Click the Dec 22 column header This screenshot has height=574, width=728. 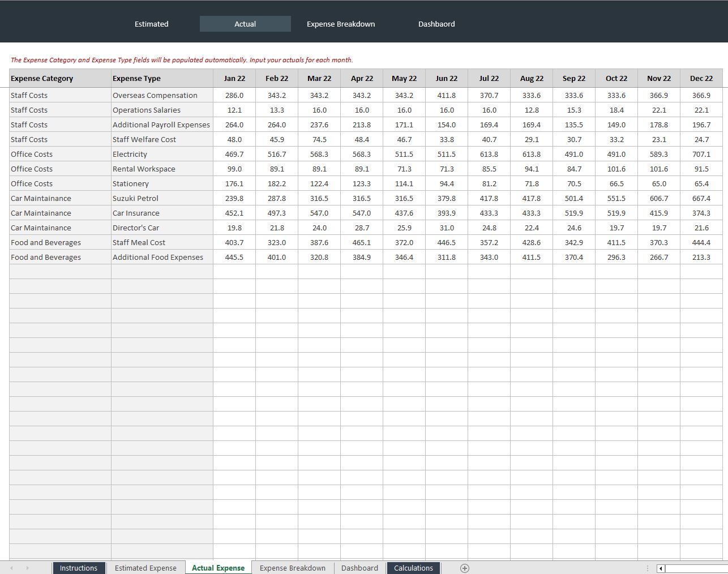701,78
